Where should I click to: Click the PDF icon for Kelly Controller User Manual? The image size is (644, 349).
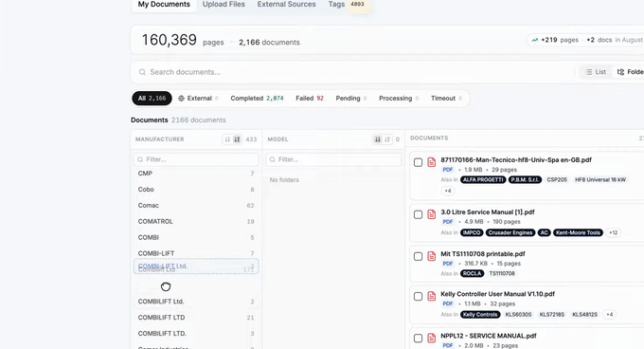click(x=431, y=296)
